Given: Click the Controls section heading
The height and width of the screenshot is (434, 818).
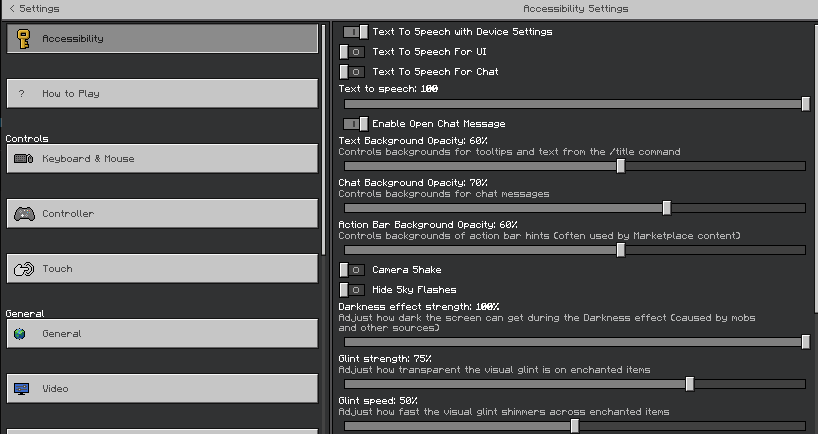Looking at the screenshot, I should [27, 139].
